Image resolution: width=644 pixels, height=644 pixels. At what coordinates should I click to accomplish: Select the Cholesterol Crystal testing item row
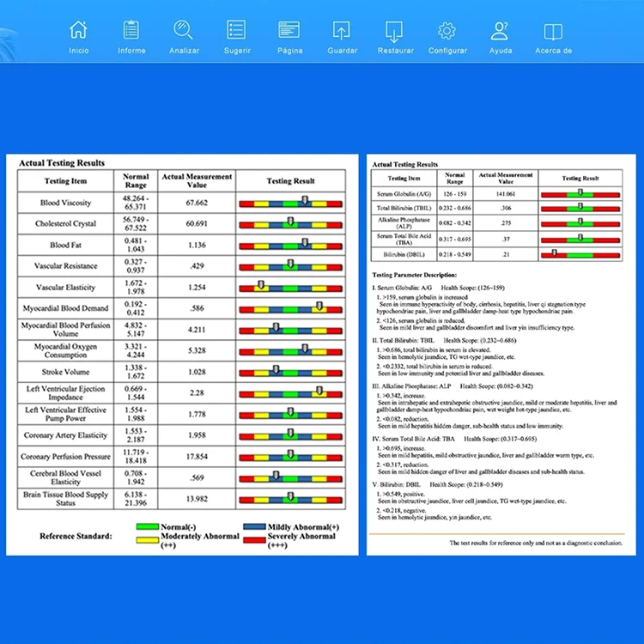[181, 224]
